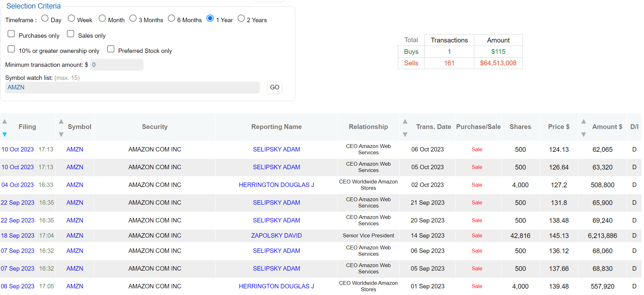Click the Filing column header
This screenshot has width=644, height=295.
click(27, 127)
